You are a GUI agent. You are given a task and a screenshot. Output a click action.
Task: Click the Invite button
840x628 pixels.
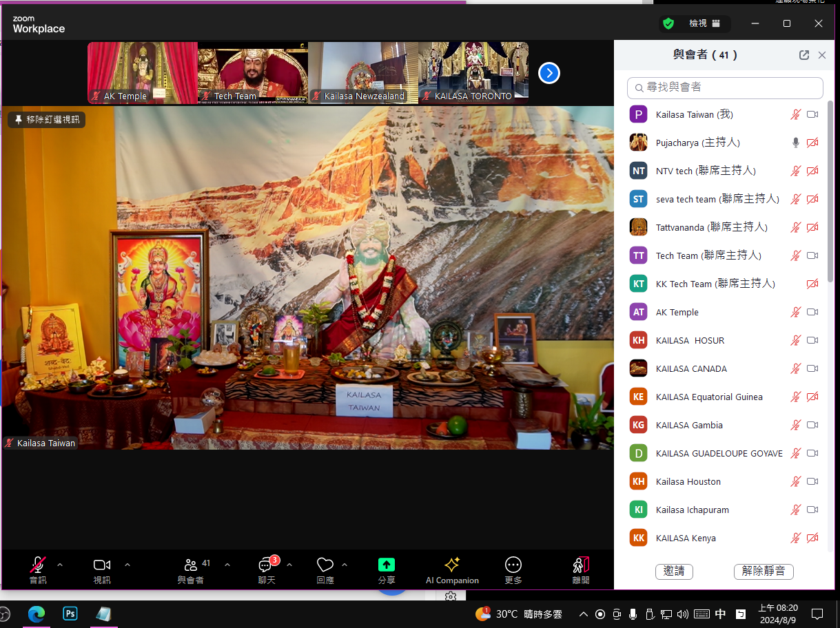[673, 572]
